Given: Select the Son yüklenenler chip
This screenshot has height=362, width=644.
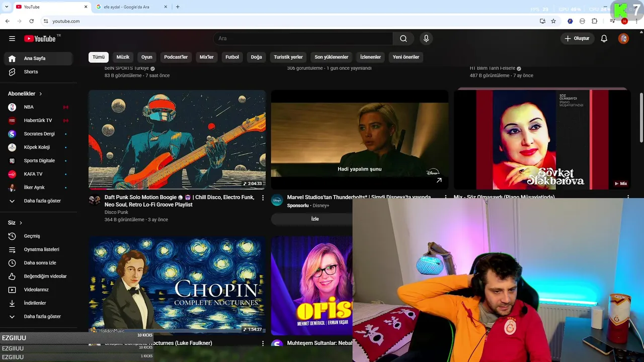Looking at the screenshot, I should [x=332, y=57].
